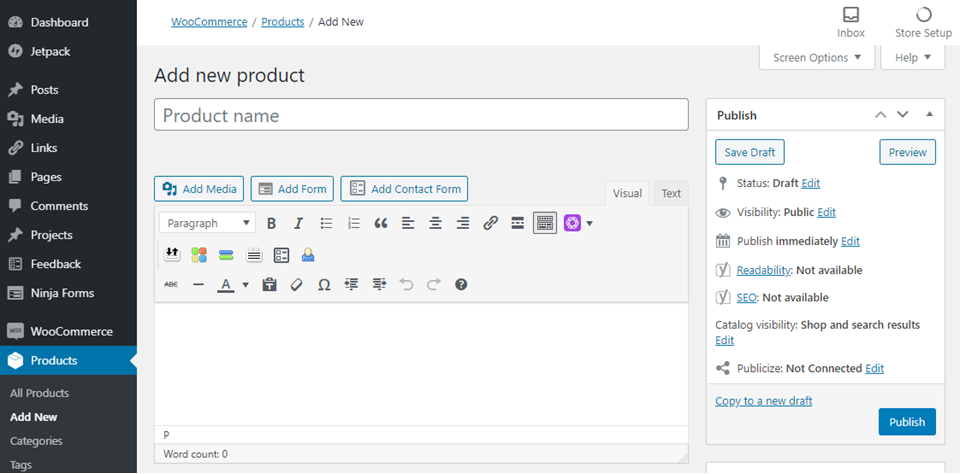Click the blue Publish button
This screenshot has height=474, width=960.
coord(907,422)
